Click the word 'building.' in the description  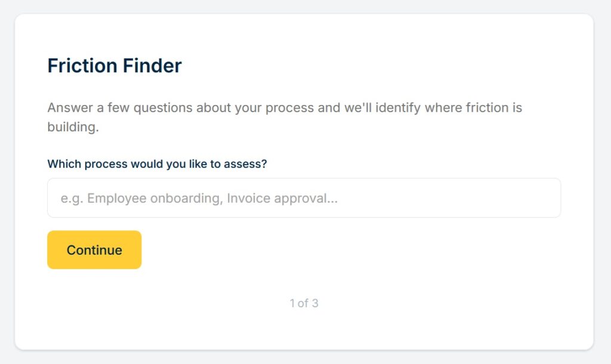tap(73, 127)
